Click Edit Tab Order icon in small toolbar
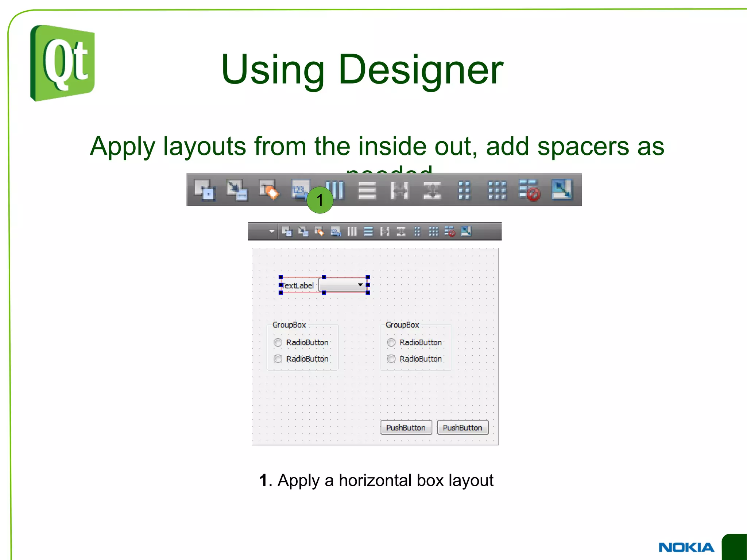Image resolution: width=747 pixels, height=560 pixels. tap(336, 232)
